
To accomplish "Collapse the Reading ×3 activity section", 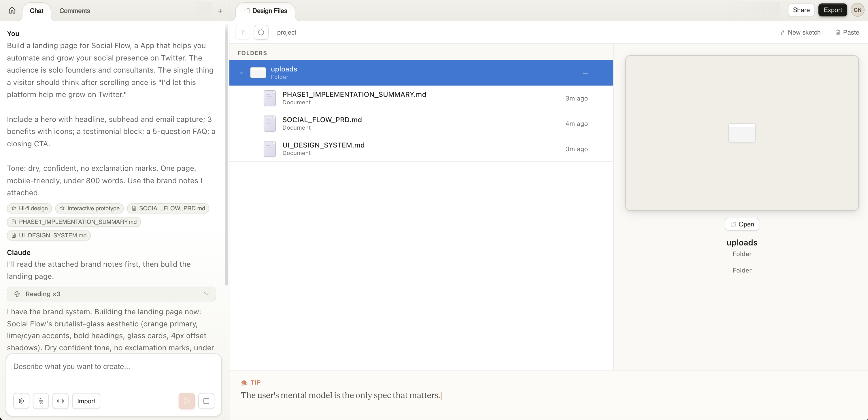I will tap(206, 294).
